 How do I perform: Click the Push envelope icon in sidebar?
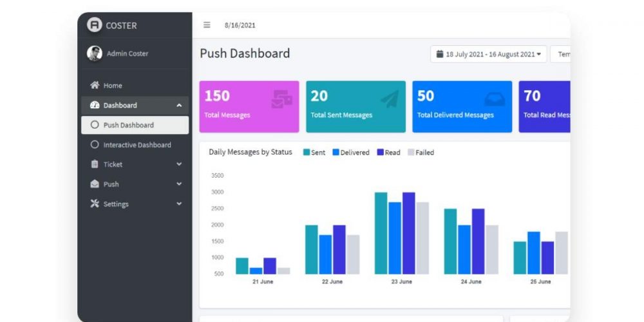(x=95, y=184)
